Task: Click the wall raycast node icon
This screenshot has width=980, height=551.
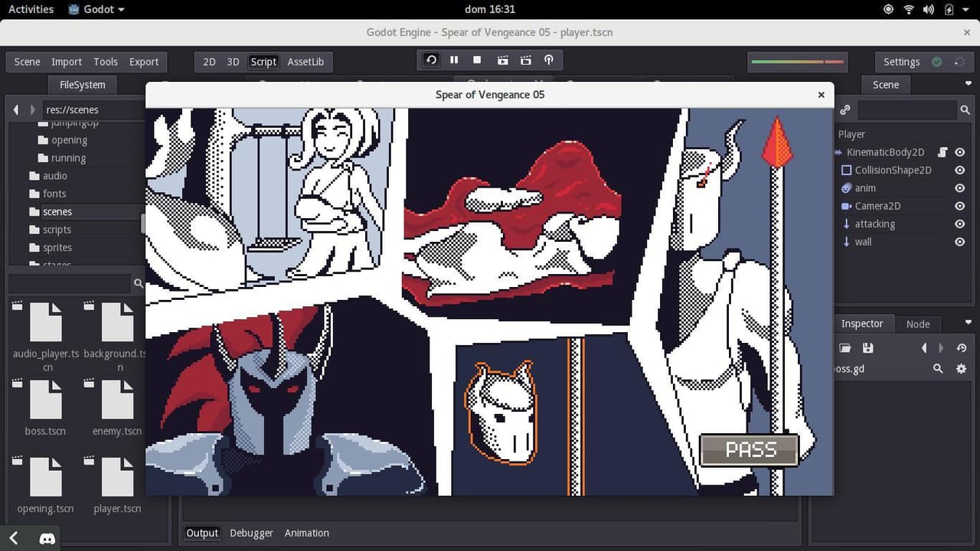Action: (x=846, y=242)
